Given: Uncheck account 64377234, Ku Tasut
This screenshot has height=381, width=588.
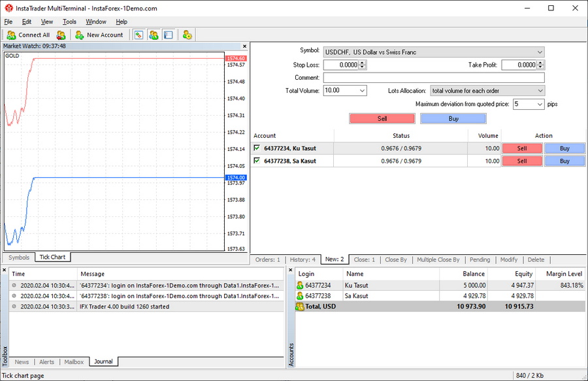Looking at the screenshot, I should (x=257, y=148).
